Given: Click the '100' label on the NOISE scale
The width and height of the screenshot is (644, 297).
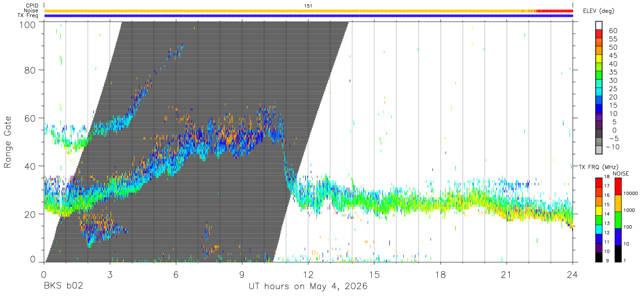Looking at the screenshot, I should (x=628, y=227).
